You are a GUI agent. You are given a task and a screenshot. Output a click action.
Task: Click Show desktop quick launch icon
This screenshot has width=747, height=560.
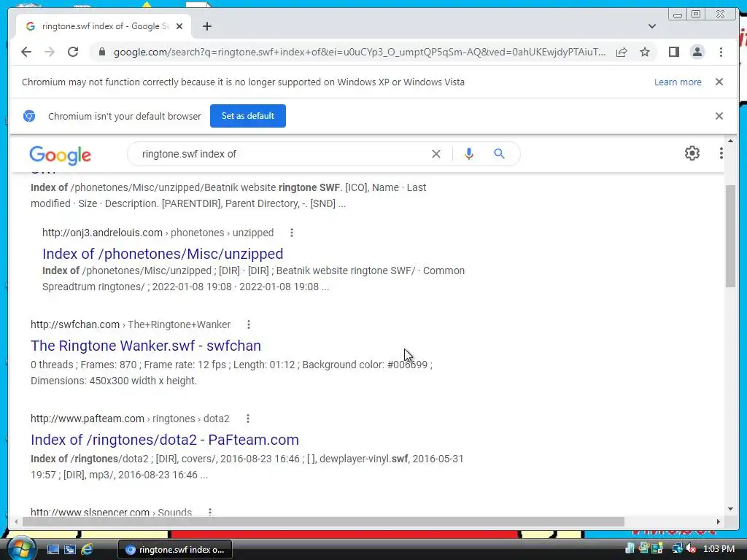[x=53, y=550]
